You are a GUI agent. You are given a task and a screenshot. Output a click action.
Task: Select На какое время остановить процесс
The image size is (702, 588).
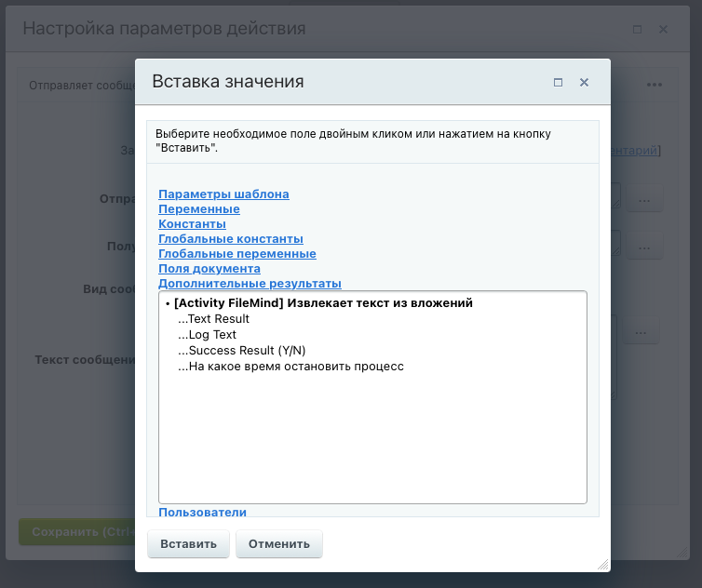tap(290, 367)
